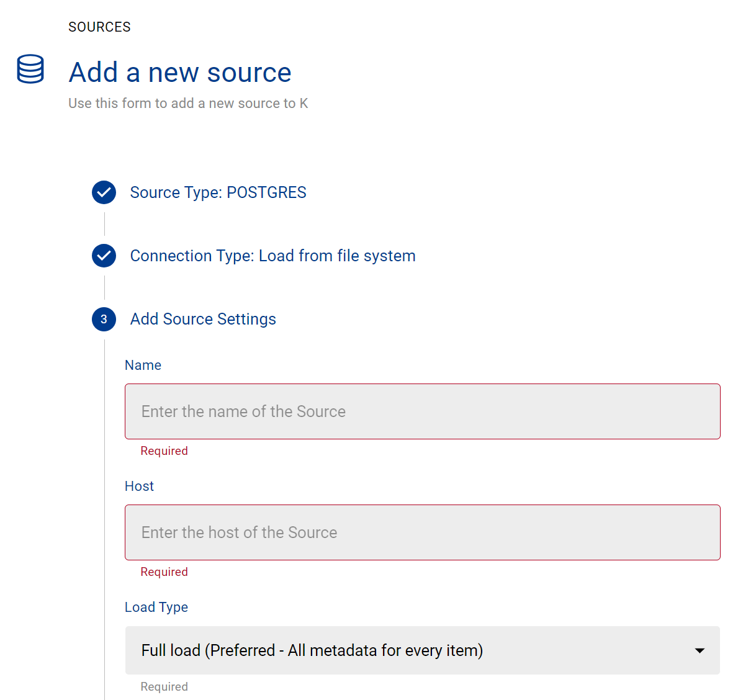The image size is (738, 700).
Task: Focus the source Name input field
Action: pyautogui.click(x=422, y=411)
